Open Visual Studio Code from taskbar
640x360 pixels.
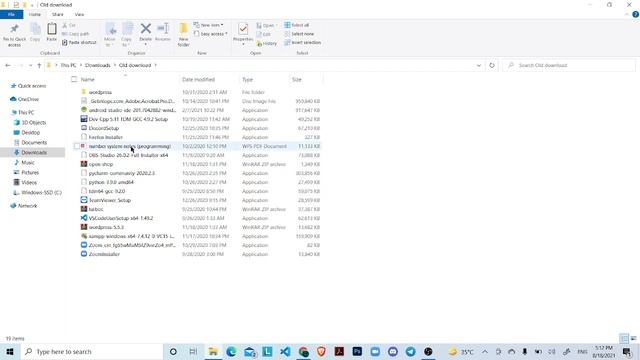(x=285, y=351)
